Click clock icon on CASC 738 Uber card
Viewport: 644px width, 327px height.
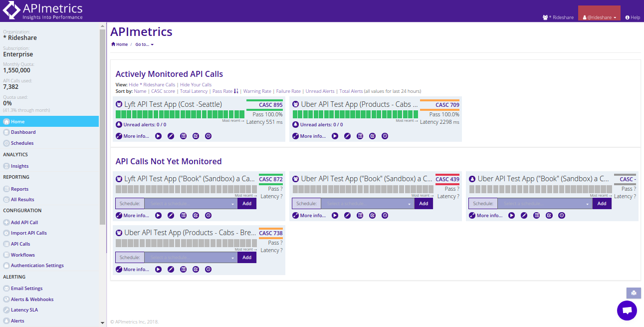(x=208, y=270)
